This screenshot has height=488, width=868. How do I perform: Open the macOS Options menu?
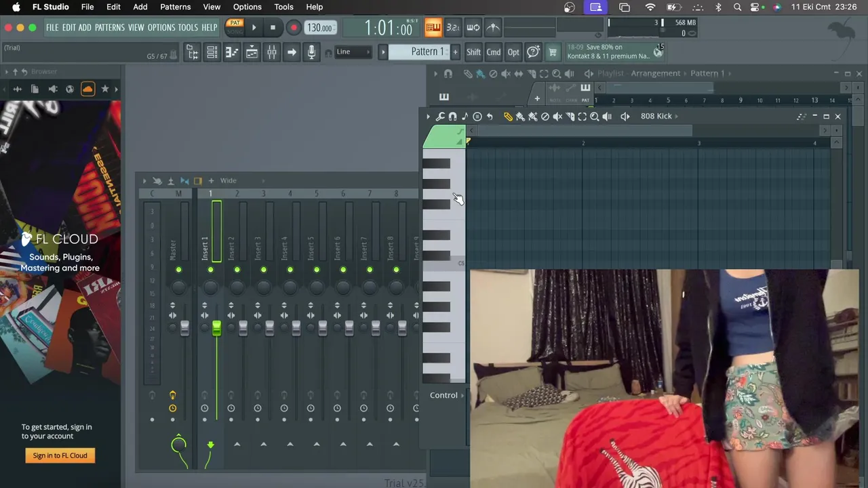coord(248,7)
